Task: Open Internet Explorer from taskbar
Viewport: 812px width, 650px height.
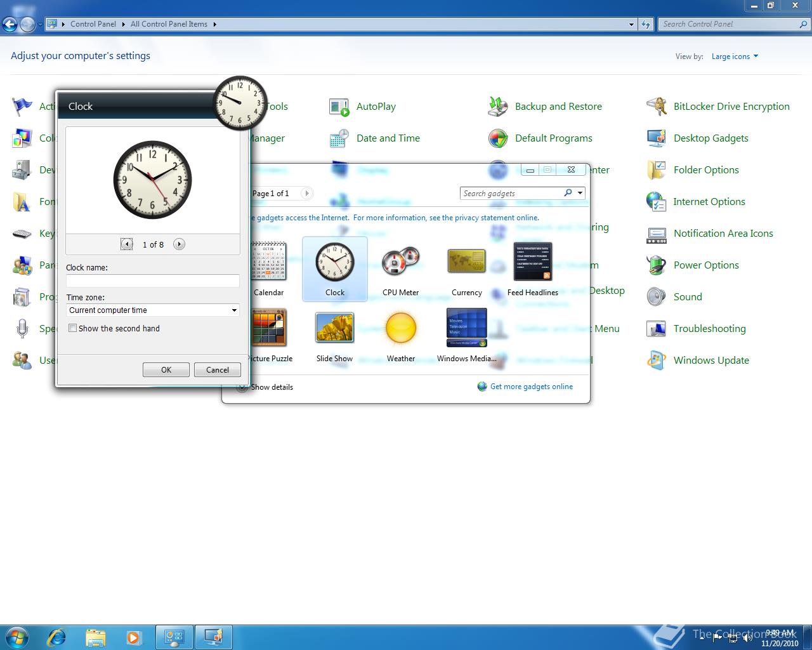Action: pos(57,637)
